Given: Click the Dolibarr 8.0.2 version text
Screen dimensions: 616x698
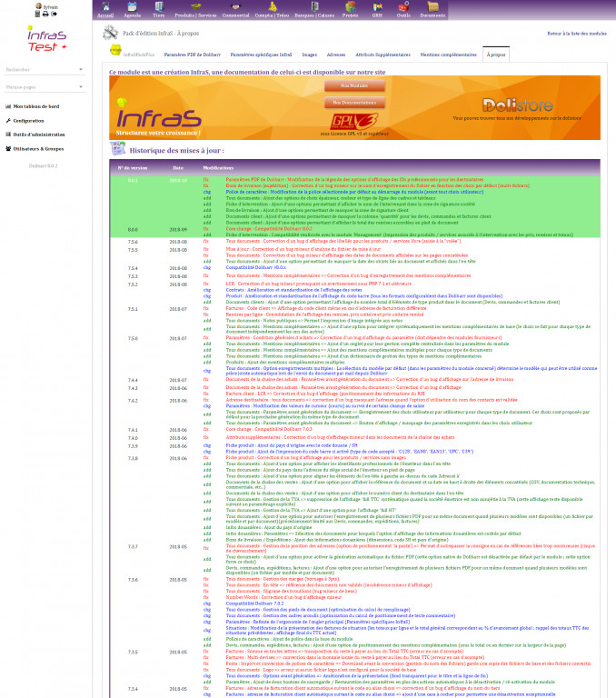Looking at the screenshot, I should [44, 166].
